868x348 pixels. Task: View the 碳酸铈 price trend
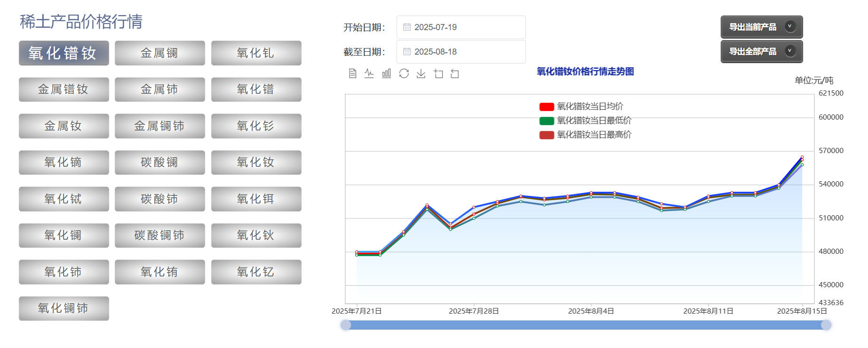[x=160, y=199]
